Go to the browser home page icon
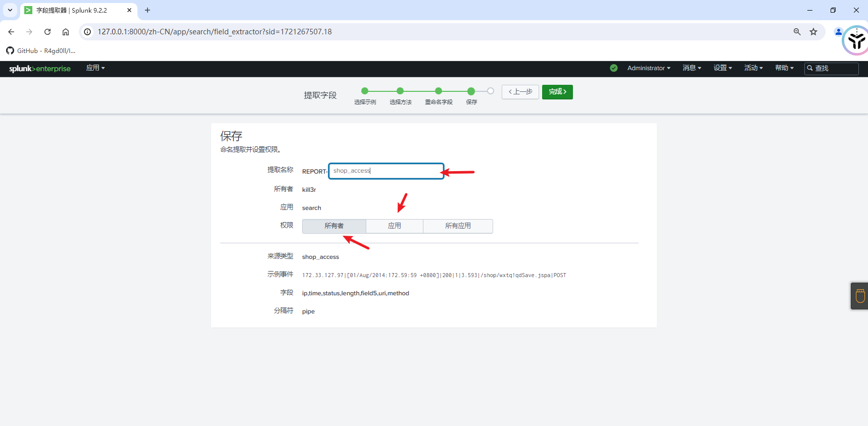The width and height of the screenshot is (868, 426). [x=66, y=32]
